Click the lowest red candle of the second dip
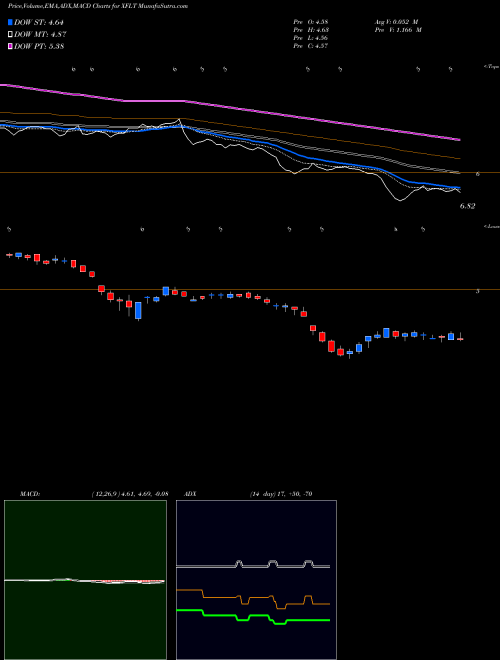500x660 pixels. pos(340,352)
